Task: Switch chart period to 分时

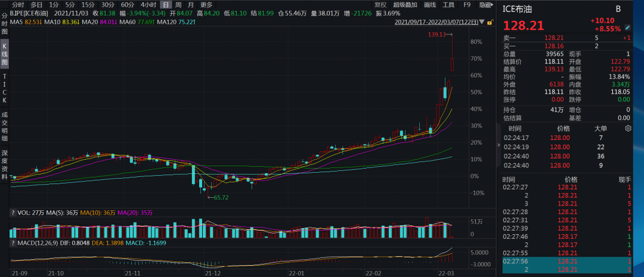Action: 18,5
